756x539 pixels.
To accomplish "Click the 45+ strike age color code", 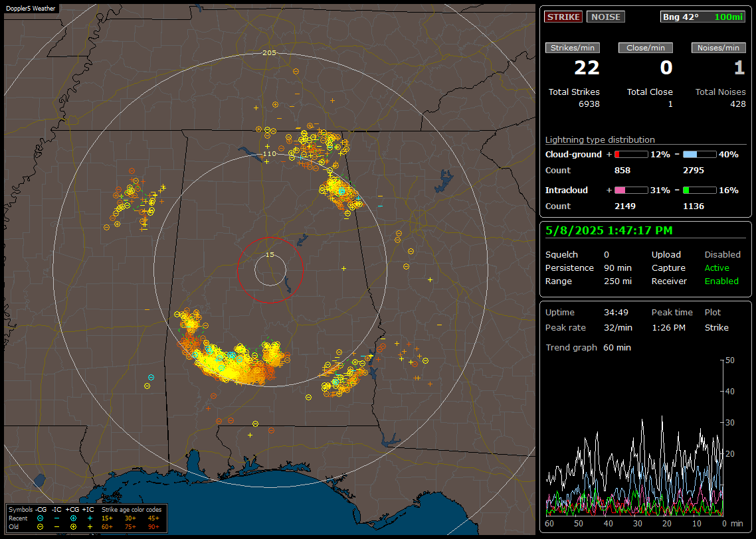I will (153, 518).
